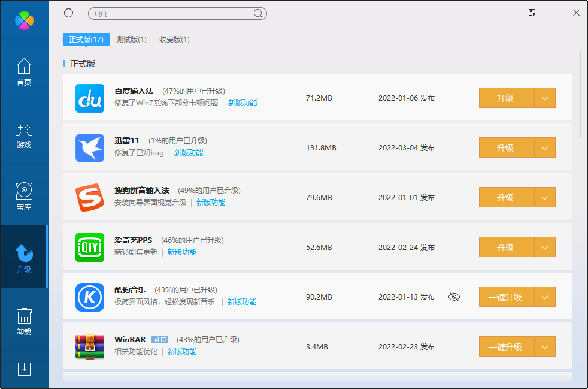Open 新版功能 link for WinRAR
This screenshot has width=588, height=389.
[182, 351]
